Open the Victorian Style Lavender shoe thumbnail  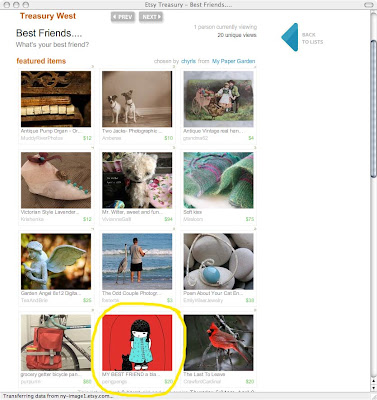pyautogui.click(x=56, y=180)
